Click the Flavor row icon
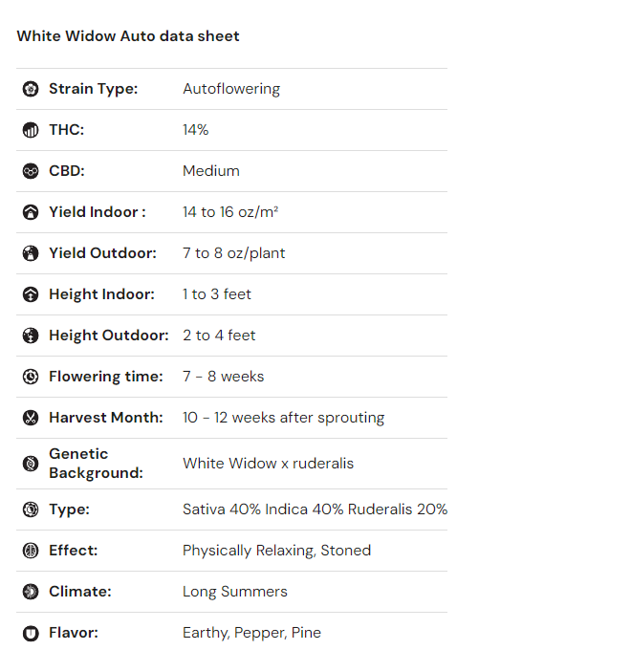The image size is (631, 672). (x=31, y=633)
